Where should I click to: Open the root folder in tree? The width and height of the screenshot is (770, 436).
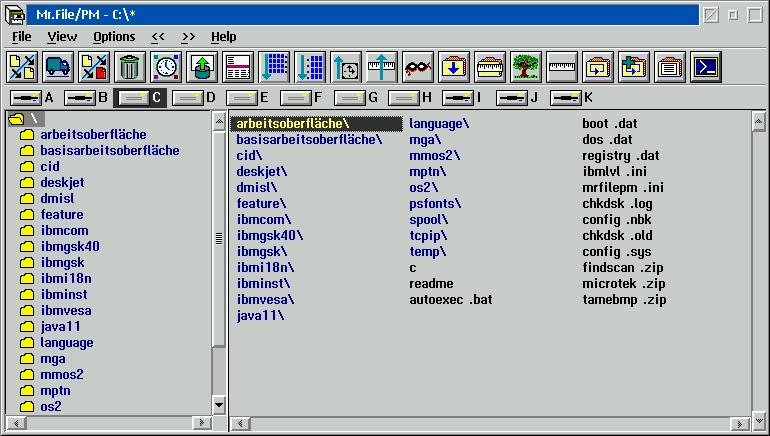tap(22, 119)
